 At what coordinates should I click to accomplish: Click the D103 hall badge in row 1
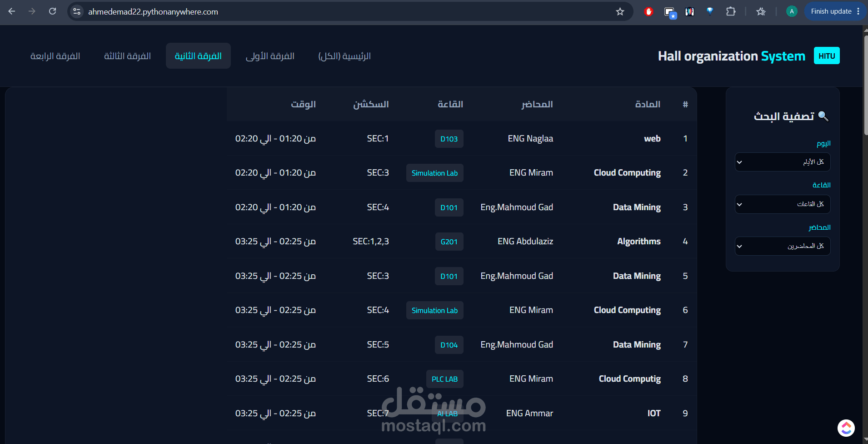pyautogui.click(x=449, y=139)
